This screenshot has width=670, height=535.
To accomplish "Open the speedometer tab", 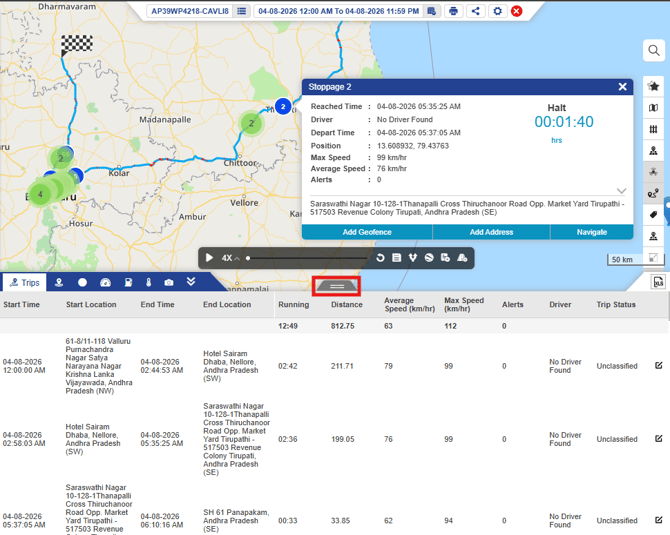I will [x=105, y=282].
